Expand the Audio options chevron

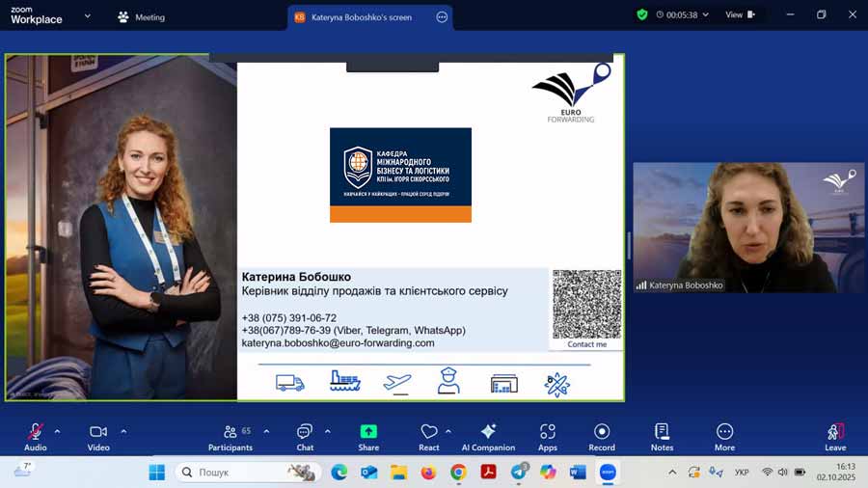click(x=57, y=431)
